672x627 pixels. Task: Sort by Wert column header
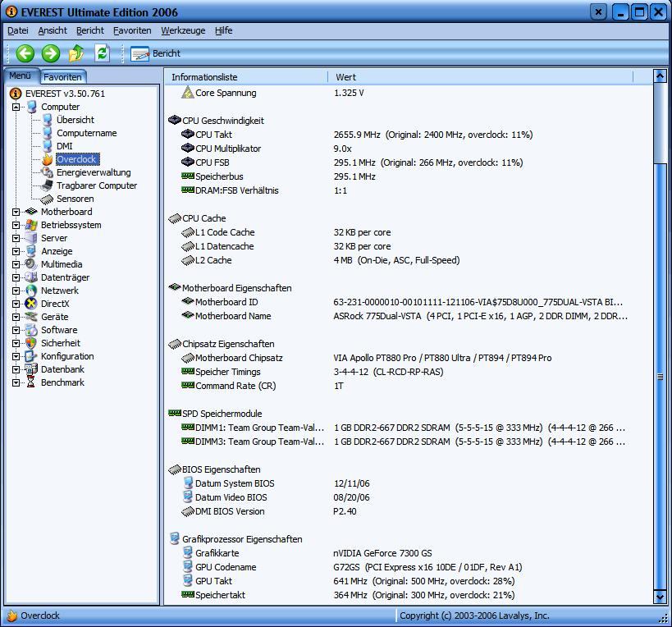coord(481,77)
